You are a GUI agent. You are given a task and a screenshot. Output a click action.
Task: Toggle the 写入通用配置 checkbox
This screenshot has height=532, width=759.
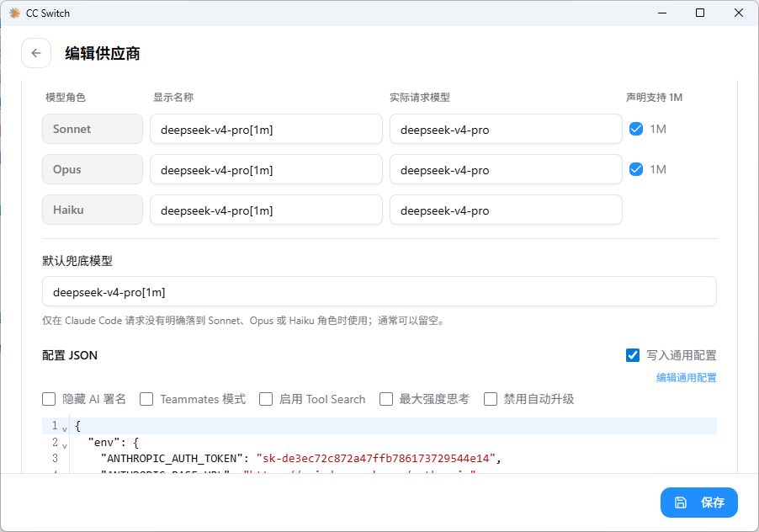[633, 355]
